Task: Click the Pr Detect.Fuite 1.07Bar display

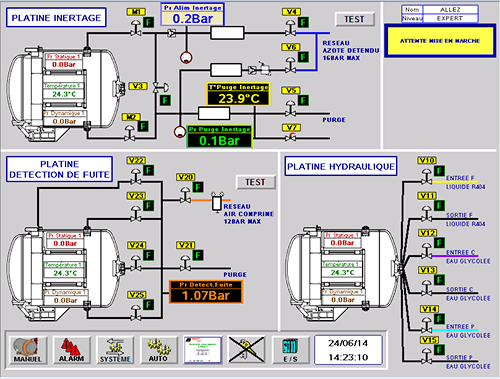Action: (206, 292)
